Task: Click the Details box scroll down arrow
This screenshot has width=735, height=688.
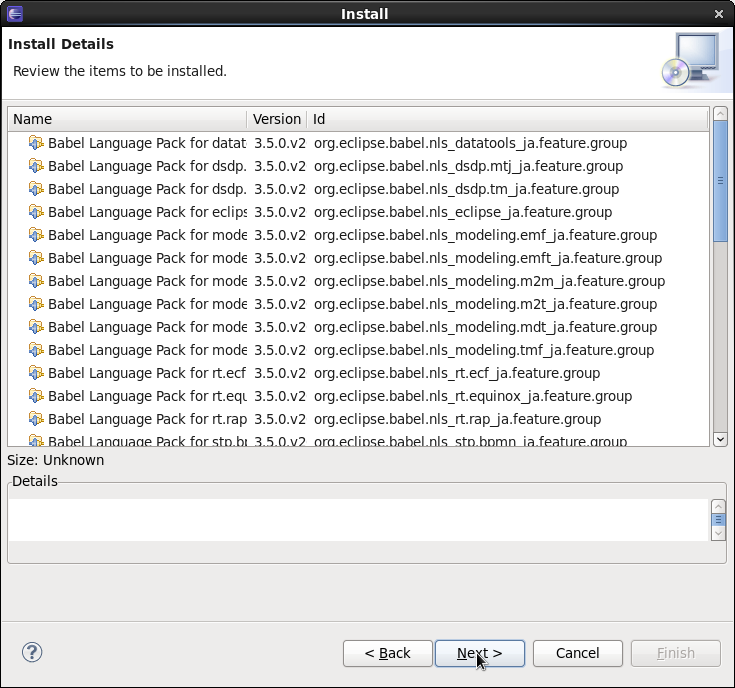Action: pyautogui.click(x=718, y=534)
